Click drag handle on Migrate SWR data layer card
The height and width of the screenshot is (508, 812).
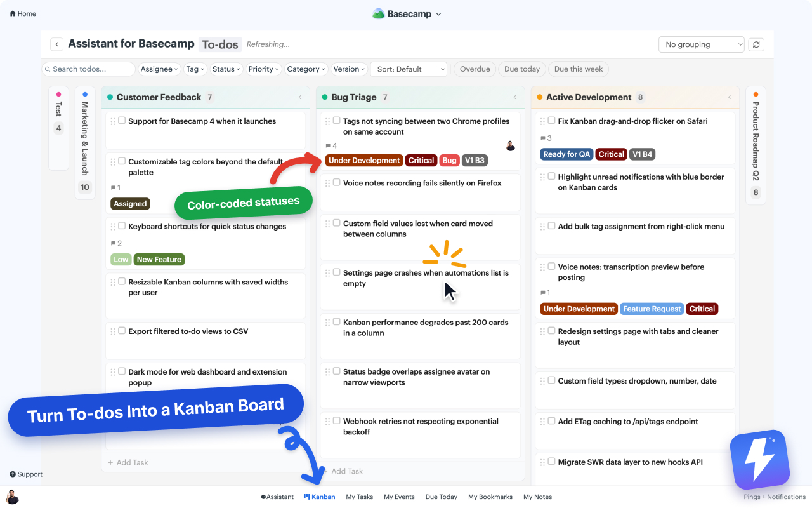(x=542, y=462)
